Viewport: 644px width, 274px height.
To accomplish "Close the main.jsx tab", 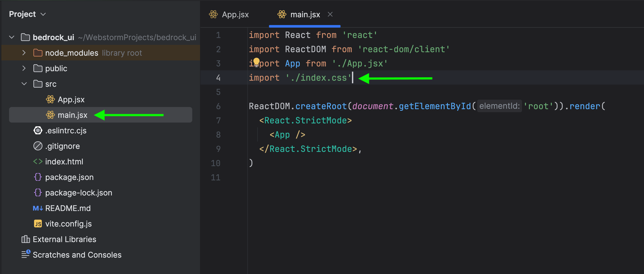I will pyautogui.click(x=330, y=14).
